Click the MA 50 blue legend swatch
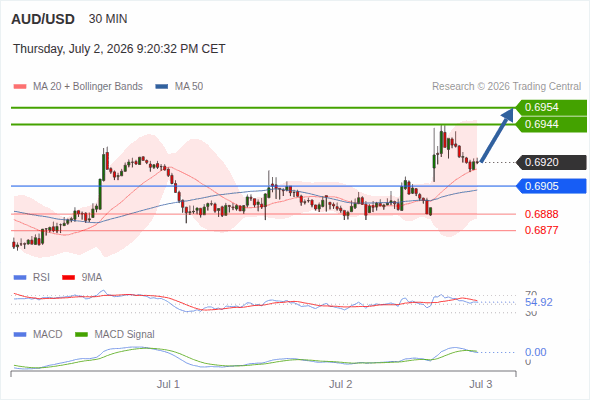The height and width of the screenshot is (400, 590). tap(162, 87)
